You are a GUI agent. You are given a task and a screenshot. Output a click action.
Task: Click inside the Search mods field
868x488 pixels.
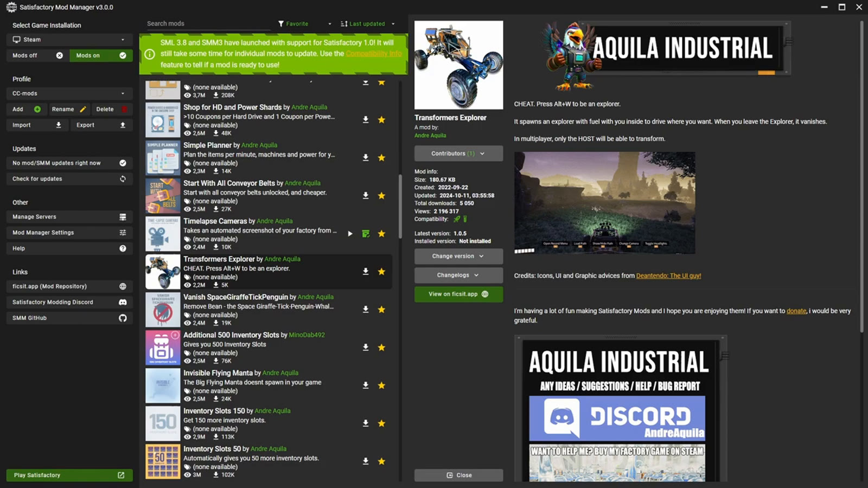tap(208, 24)
